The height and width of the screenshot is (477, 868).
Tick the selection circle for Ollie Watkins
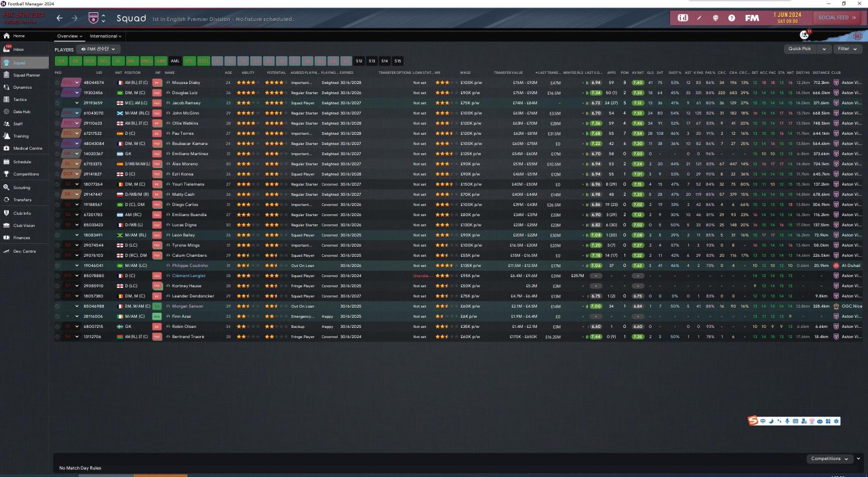(58, 123)
